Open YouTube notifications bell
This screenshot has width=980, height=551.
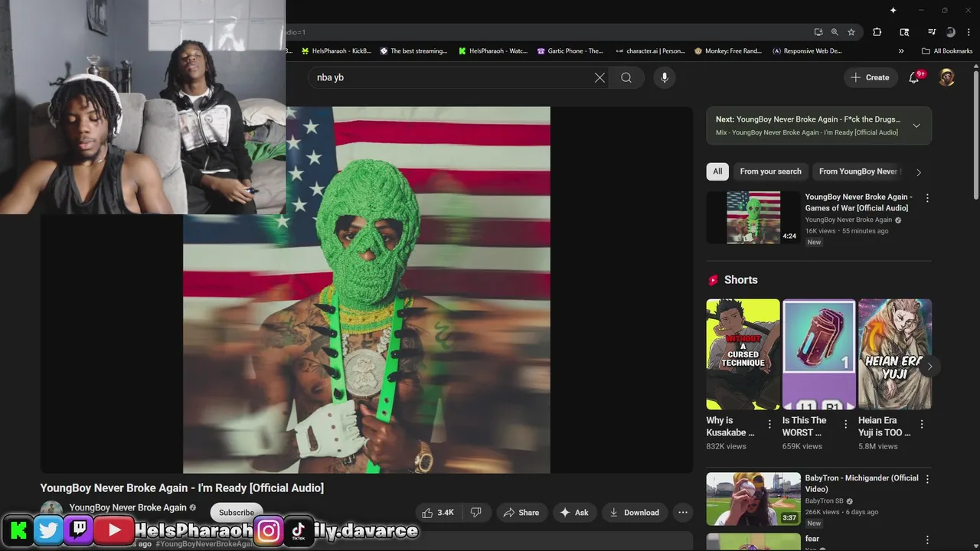click(914, 77)
